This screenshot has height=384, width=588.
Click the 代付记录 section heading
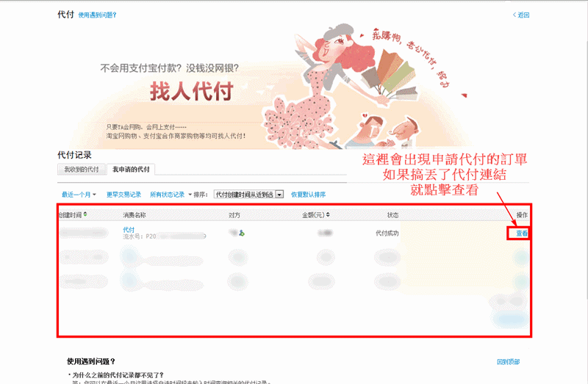click(x=74, y=155)
